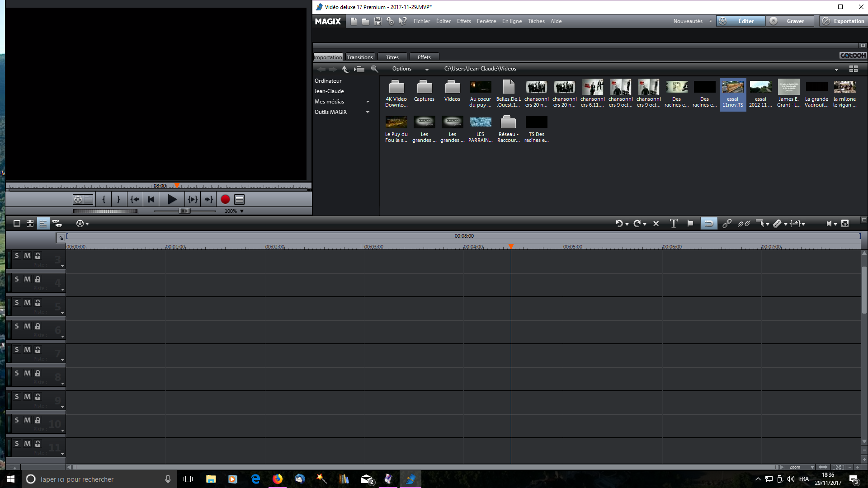The image size is (868, 488).
Task: Expand track 3 height arrow
Action: click(x=62, y=266)
